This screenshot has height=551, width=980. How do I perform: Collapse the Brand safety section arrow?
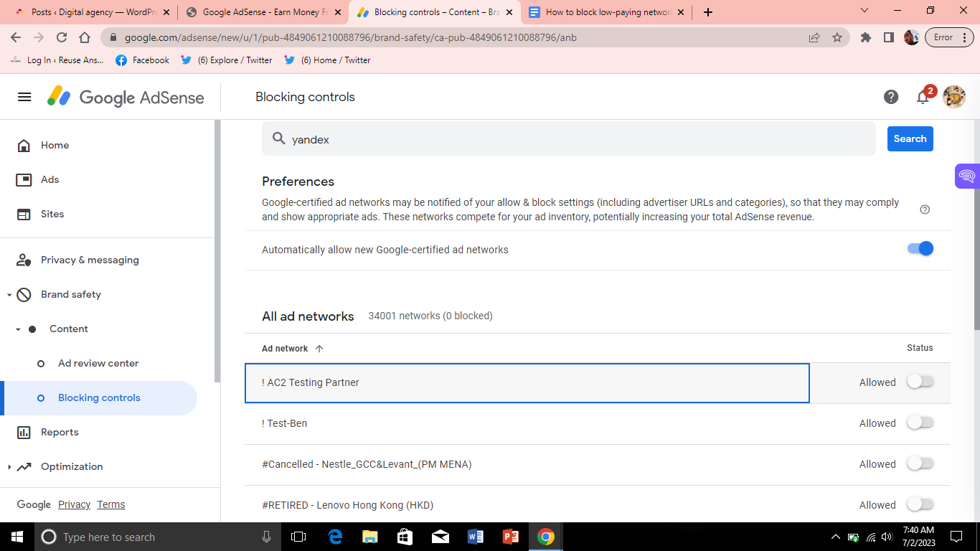9,295
